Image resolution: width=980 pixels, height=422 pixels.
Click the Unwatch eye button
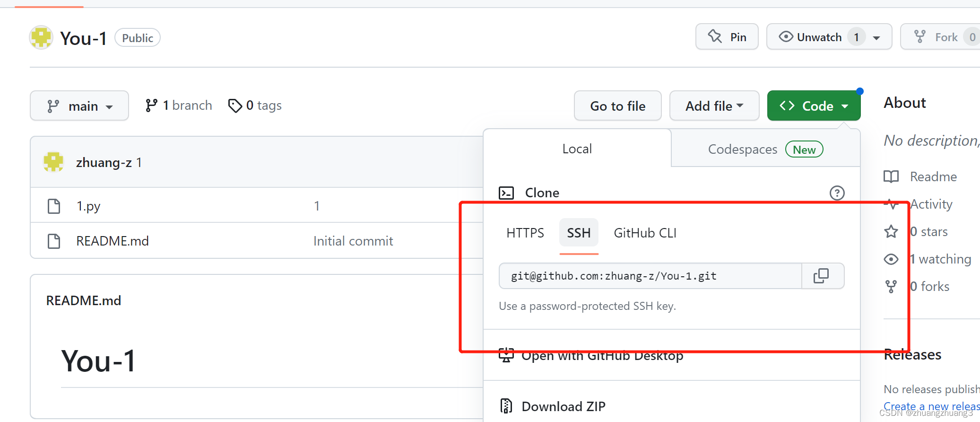click(810, 37)
